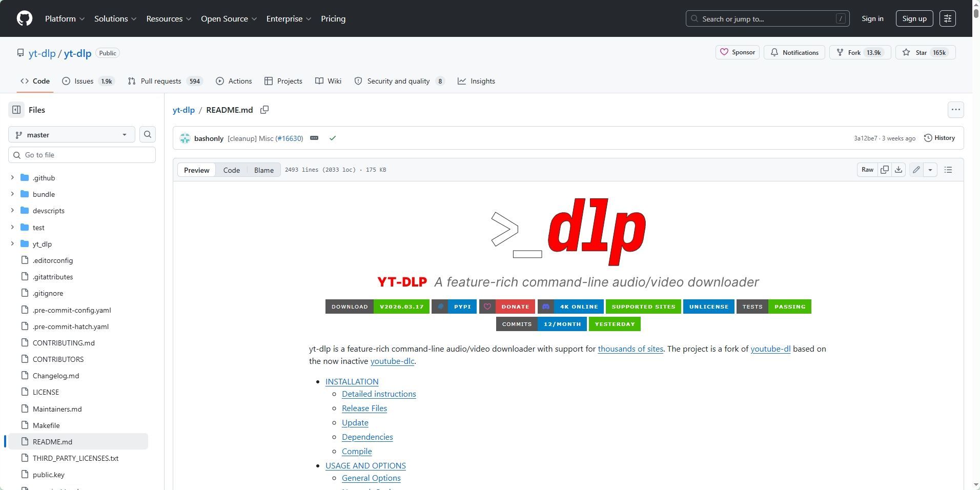
Task: Click the Donate badge
Action: coord(507,307)
